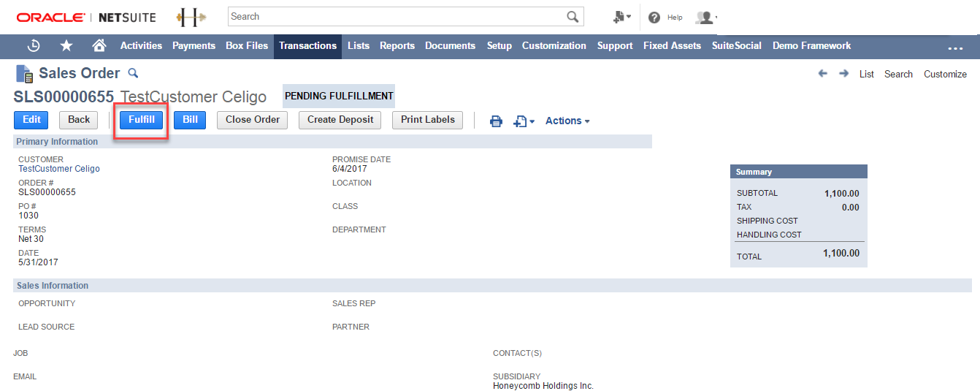This screenshot has height=391, width=980.
Task: Open the Customization menu
Action: [x=554, y=45]
